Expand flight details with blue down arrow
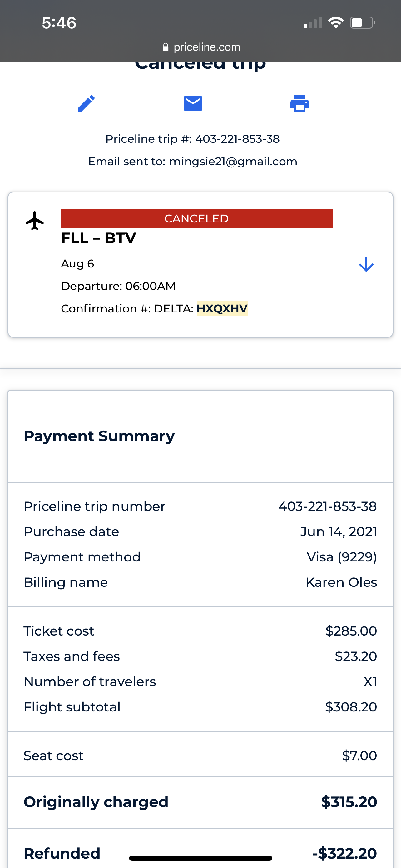This screenshot has height=868, width=401. 366,265
